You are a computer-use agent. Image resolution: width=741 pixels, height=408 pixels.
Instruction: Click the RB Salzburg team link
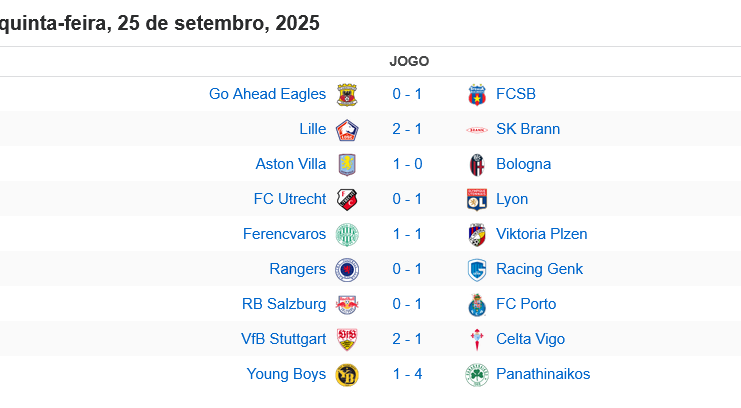pyautogui.click(x=284, y=304)
